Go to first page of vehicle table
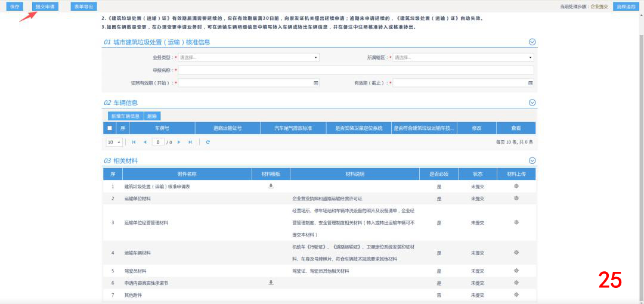 pos(134,142)
